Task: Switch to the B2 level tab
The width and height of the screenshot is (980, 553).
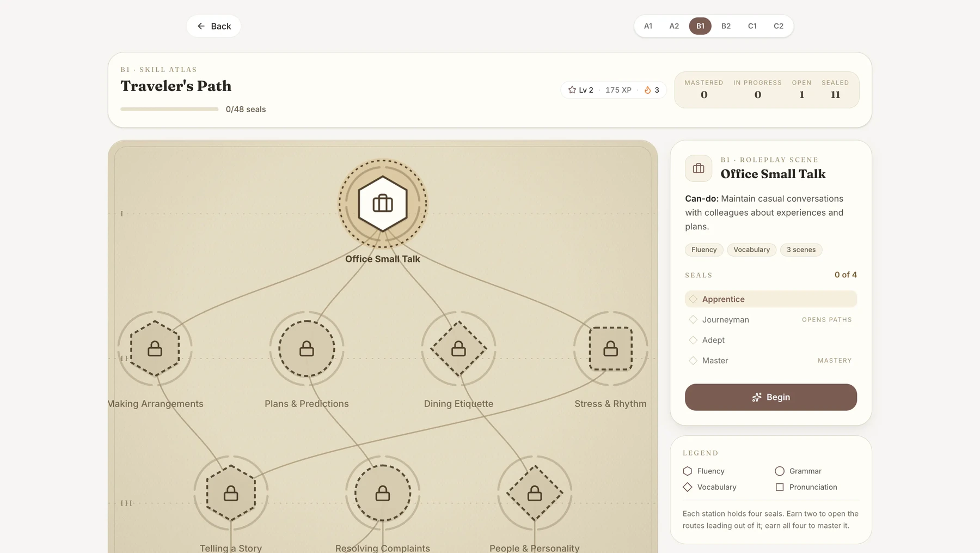Action: (x=726, y=26)
